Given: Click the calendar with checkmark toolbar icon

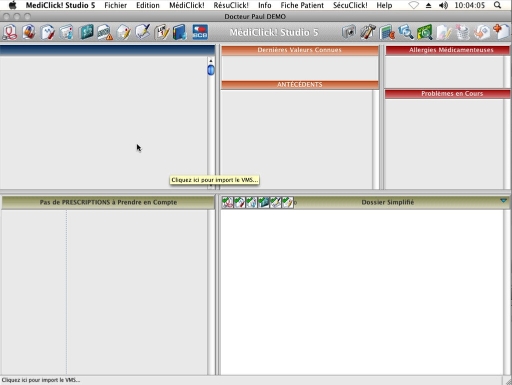Looking at the screenshot, I should tap(162, 32).
